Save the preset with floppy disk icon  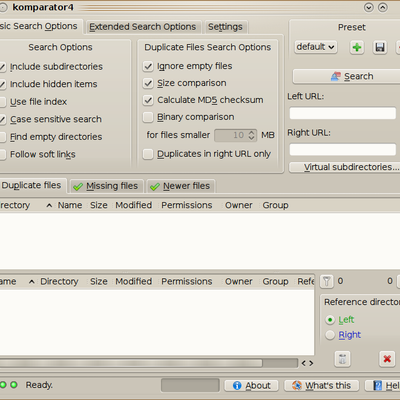380,47
